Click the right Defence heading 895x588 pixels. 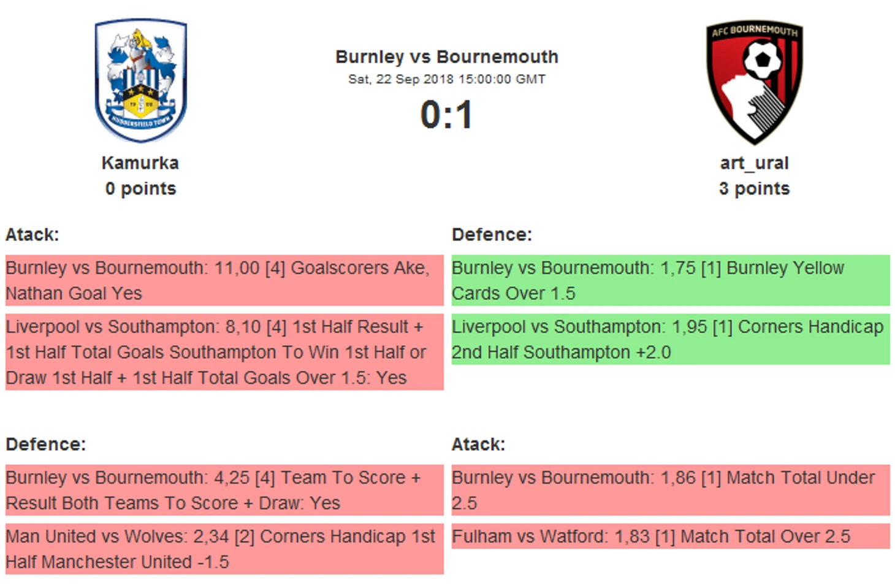(x=492, y=235)
